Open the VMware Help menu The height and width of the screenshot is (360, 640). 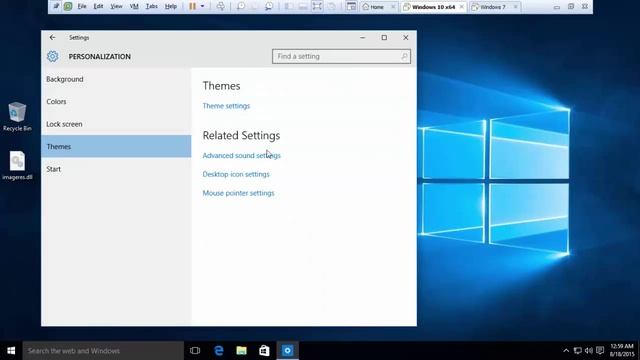click(171, 7)
